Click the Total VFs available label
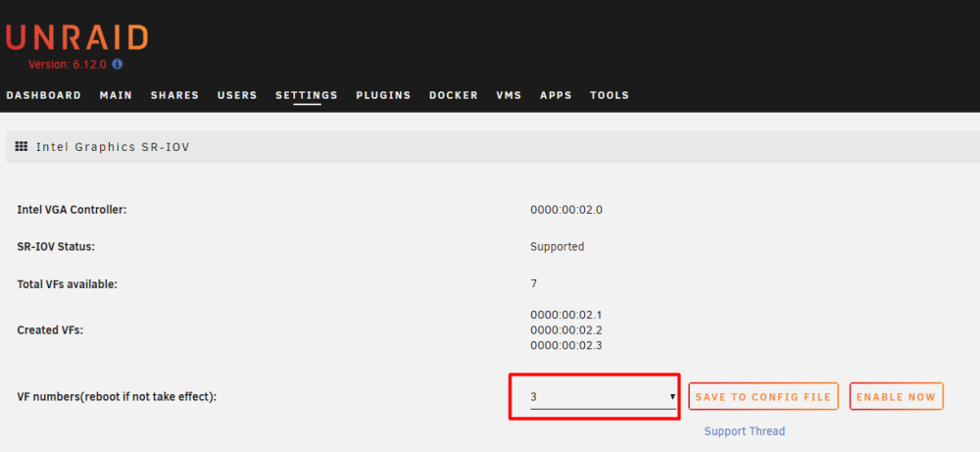980x452 pixels. 68,284
